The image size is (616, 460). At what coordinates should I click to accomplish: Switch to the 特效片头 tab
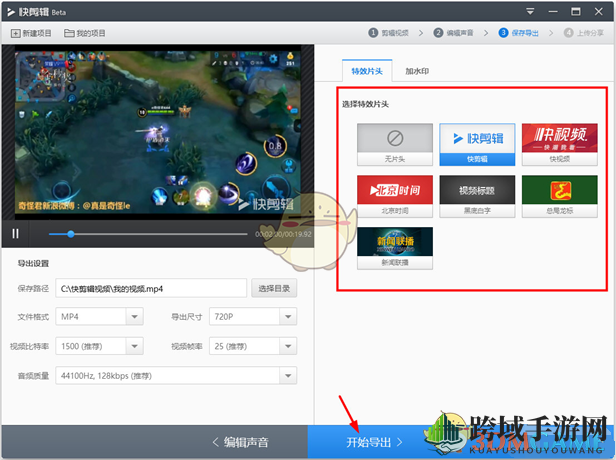(367, 71)
